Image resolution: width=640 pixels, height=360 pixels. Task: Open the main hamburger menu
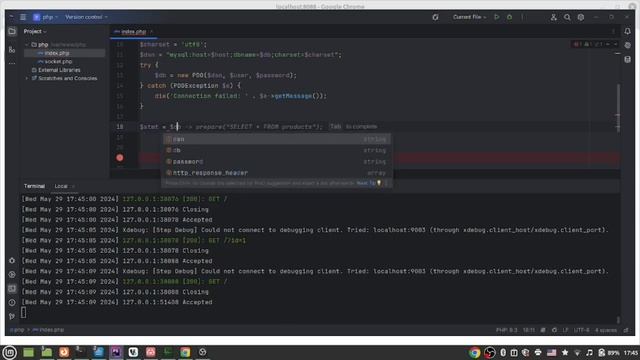coord(23,17)
